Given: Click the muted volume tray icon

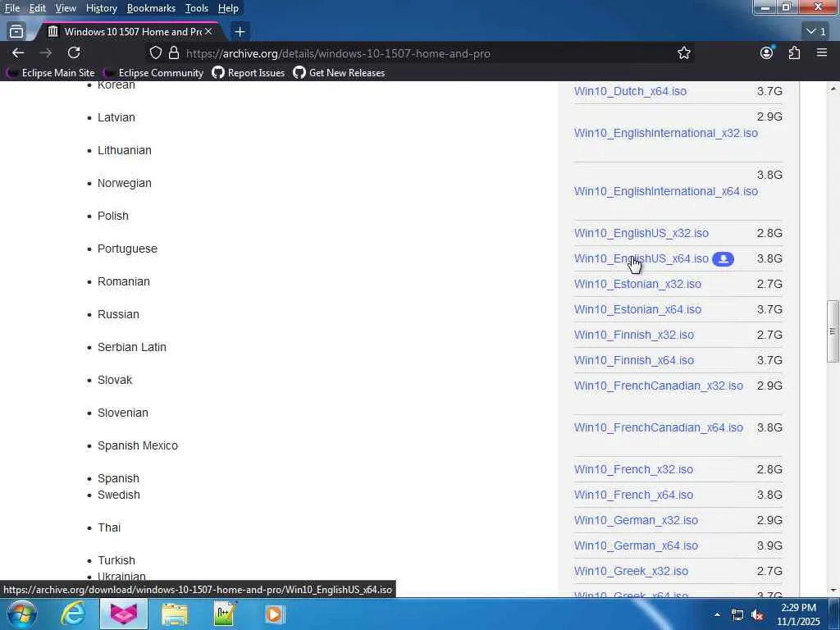Looking at the screenshot, I should [x=757, y=615].
